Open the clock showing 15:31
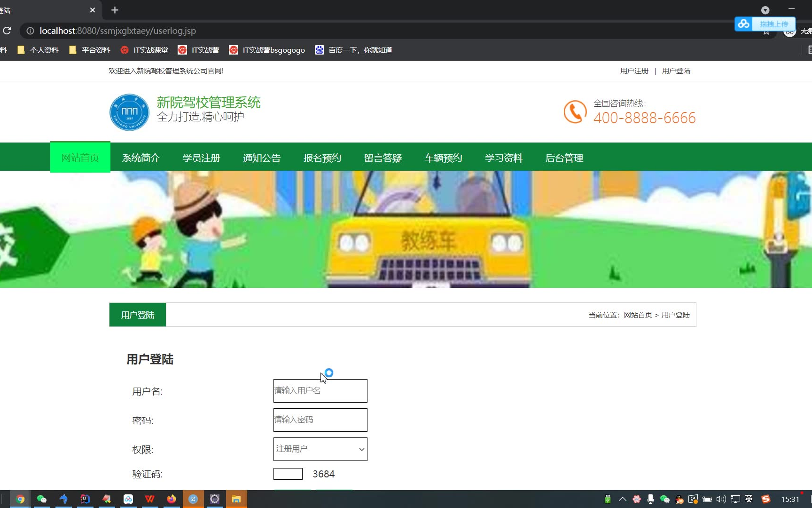The width and height of the screenshot is (812, 508). 790,499
